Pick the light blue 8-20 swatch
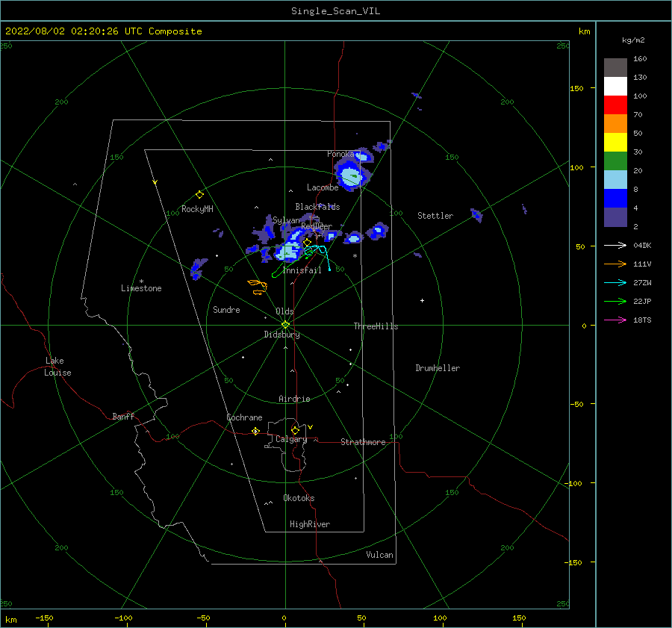Viewport: 672px width, 628px height. click(x=615, y=180)
